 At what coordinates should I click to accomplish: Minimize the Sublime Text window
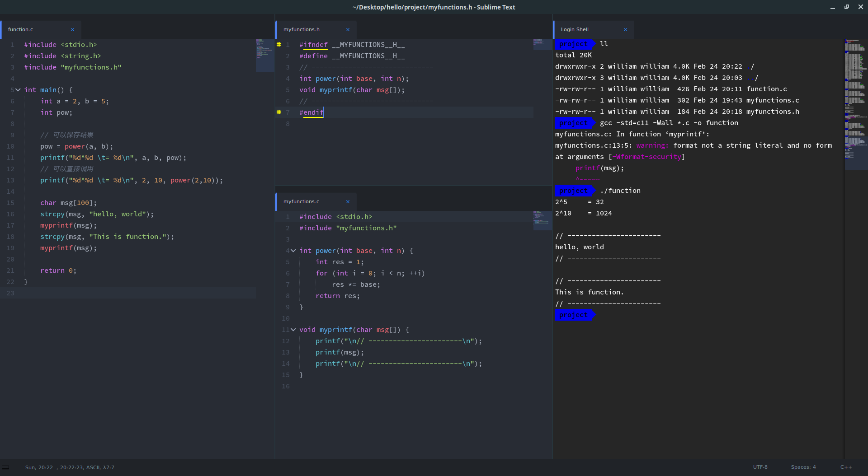coord(832,7)
